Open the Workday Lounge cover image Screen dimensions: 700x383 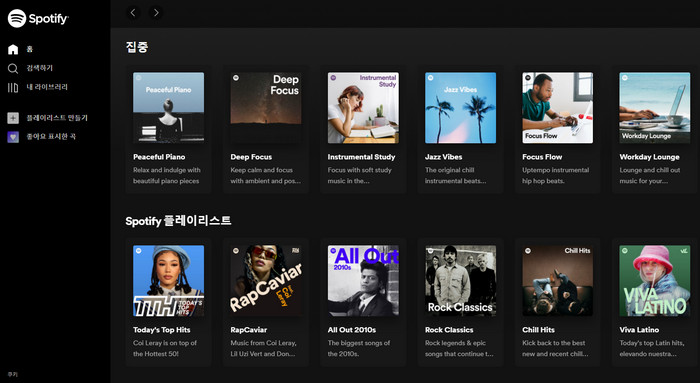pyautogui.click(x=655, y=108)
